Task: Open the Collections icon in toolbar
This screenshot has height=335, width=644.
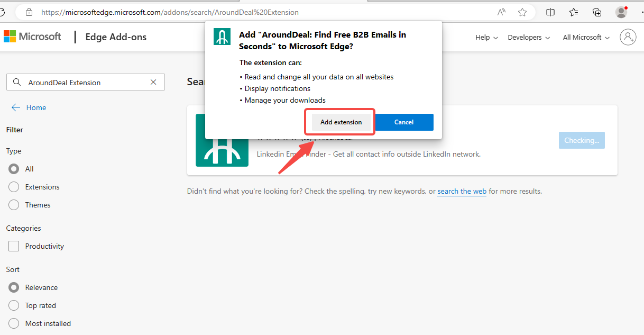Action: coord(597,12)
